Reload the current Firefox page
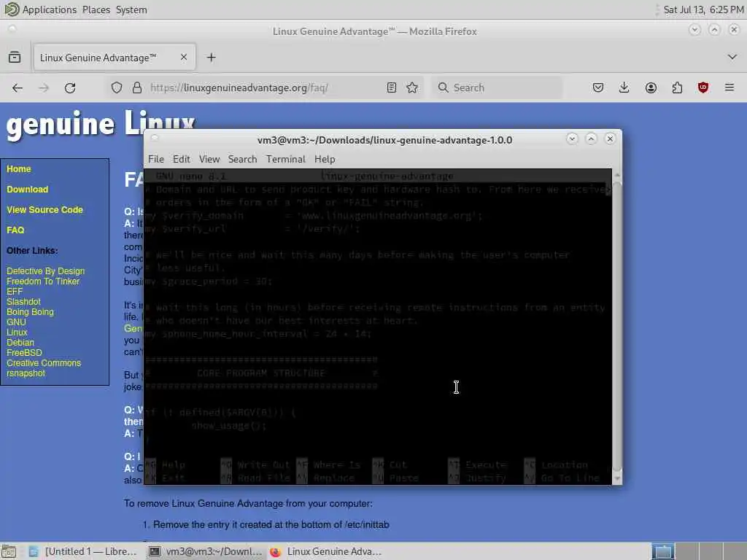Image resolution: width=747 pixels, height=560 pixels. 70,87
